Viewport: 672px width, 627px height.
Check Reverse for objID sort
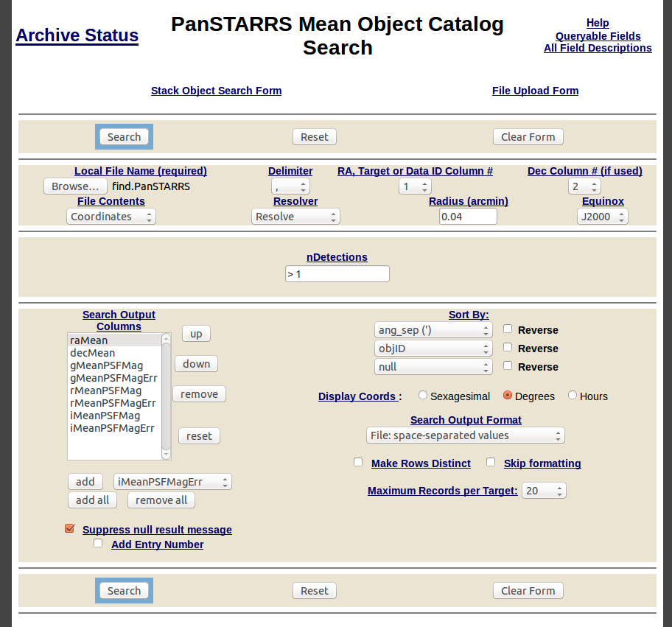tap(508, 347)
